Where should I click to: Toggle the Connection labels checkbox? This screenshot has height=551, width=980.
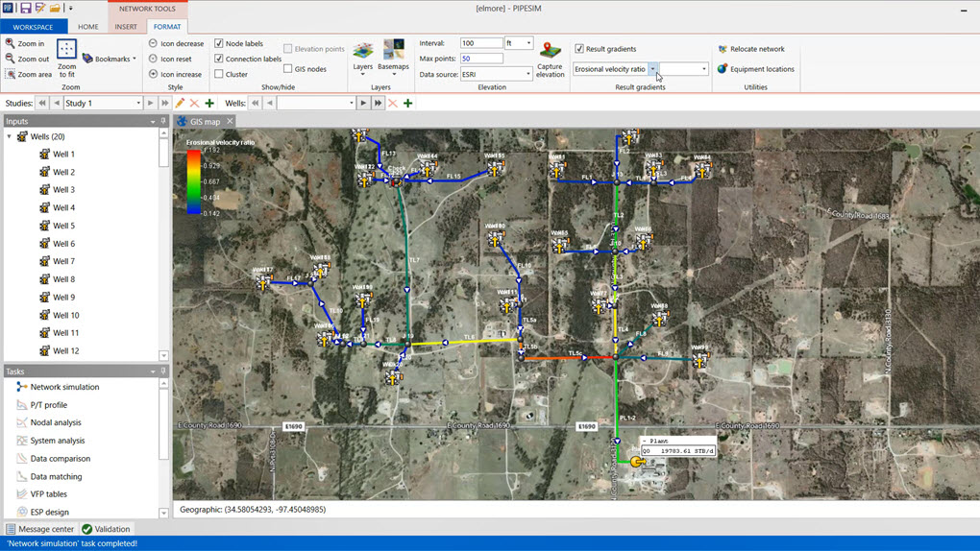219,59
